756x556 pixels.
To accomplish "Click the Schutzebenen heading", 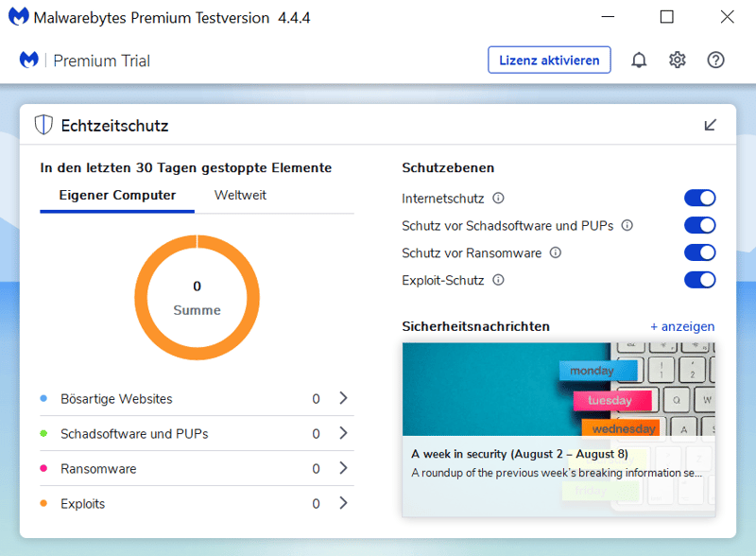I will pos(448,168).
